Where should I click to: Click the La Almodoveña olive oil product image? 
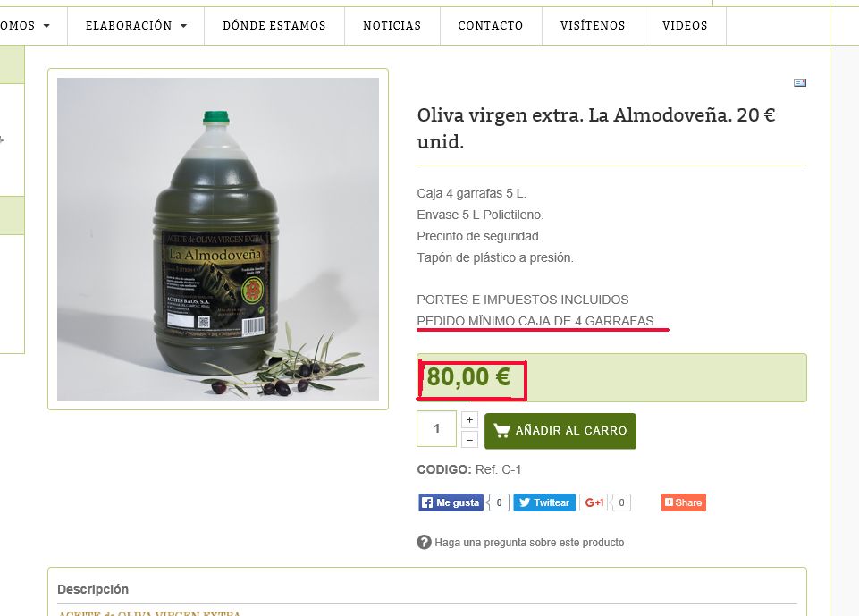(218, 239)
